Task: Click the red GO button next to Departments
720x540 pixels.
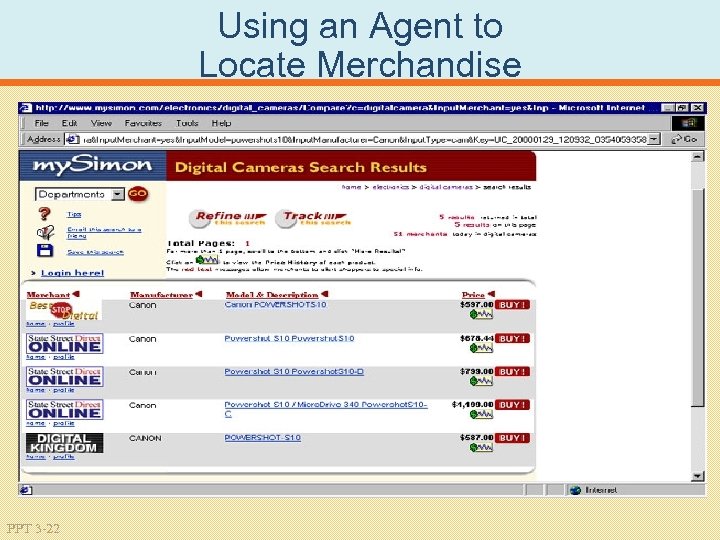Action: [138, 194]
